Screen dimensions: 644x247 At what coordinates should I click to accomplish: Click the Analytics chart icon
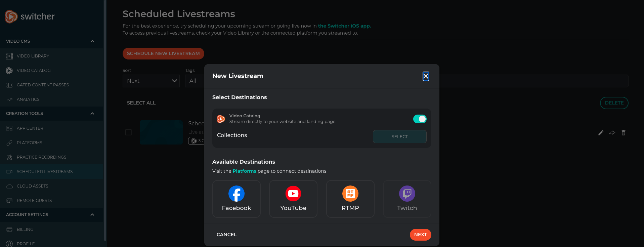pos(9,99)
